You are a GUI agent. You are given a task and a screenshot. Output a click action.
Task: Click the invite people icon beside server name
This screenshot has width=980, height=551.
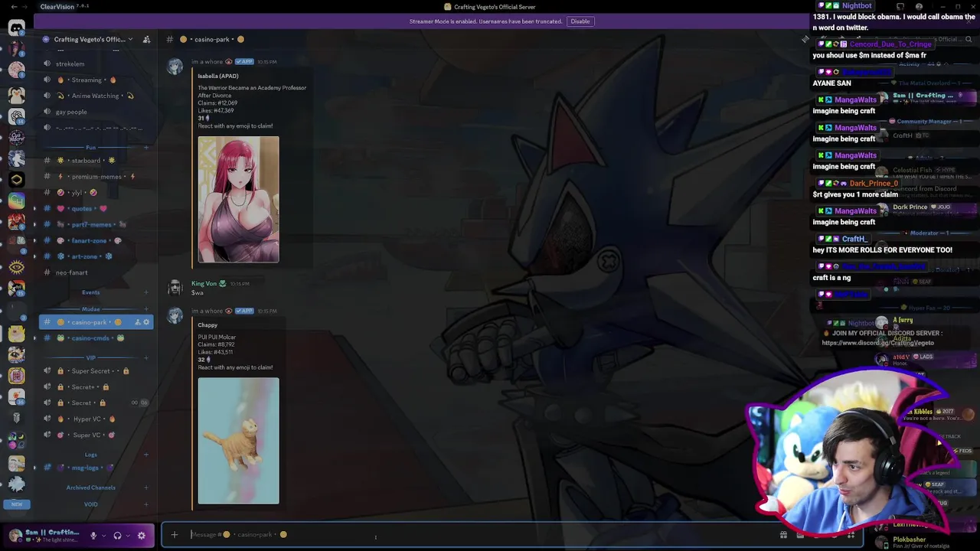coord(146,39)
